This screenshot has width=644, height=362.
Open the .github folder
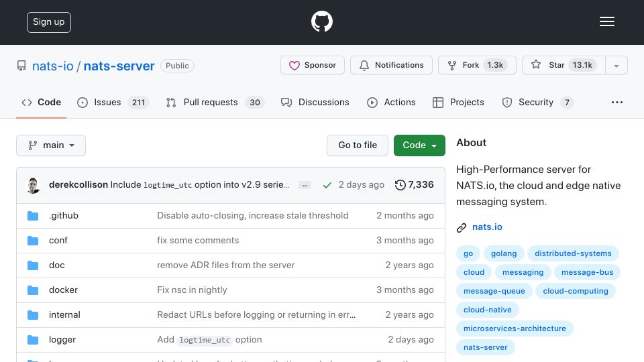click(x=64, y=215)
